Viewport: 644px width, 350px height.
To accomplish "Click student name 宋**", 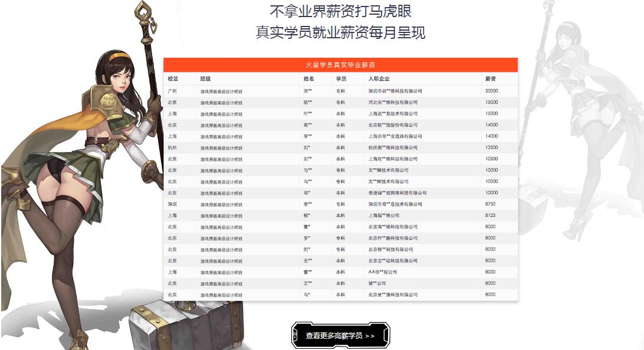I will click(x=308, y=91).
